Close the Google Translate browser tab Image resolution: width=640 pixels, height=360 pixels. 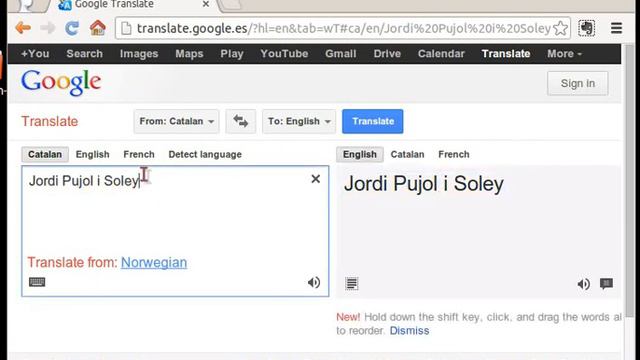point(206,4)
